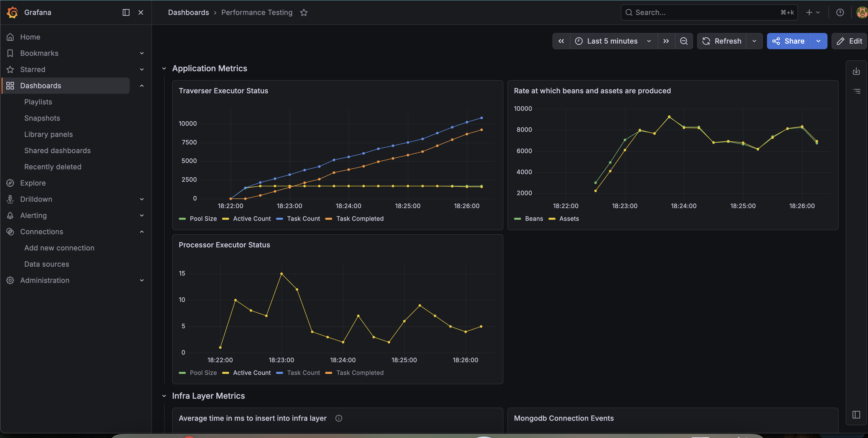Go to Data sources under Connections
The height and width of the screenshot is (438, 868).
pyautogui.click(x=47, y=264)
